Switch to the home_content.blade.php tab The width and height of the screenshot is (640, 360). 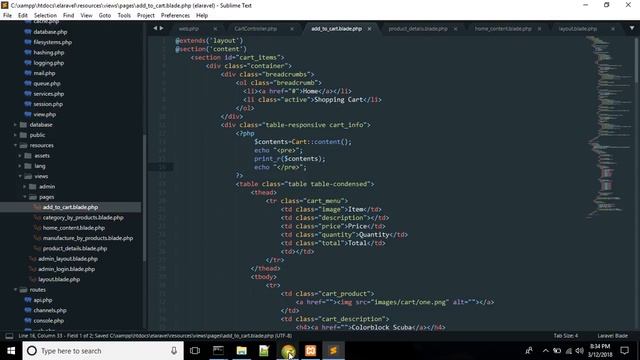(x=503, y=29)
